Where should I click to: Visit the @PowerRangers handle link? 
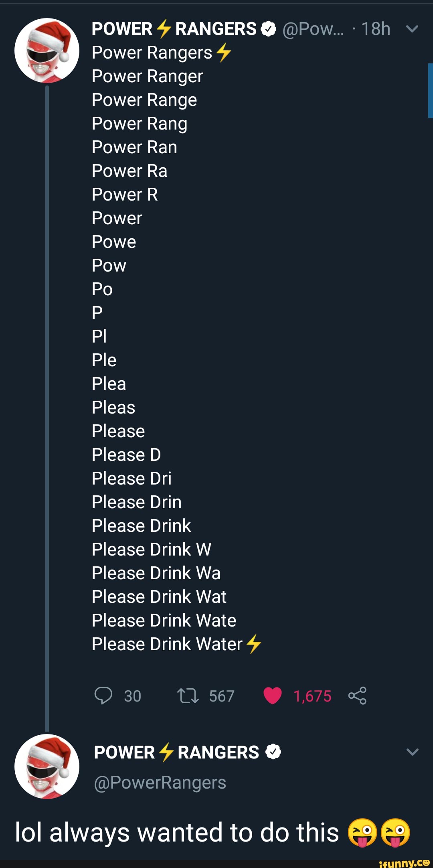[160, 783]
